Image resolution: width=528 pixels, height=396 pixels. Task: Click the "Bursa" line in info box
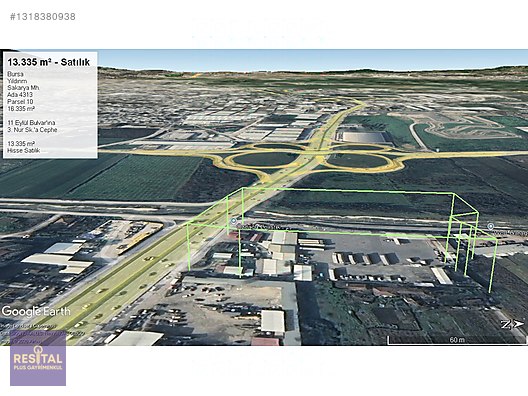click(x=15, y=74)
